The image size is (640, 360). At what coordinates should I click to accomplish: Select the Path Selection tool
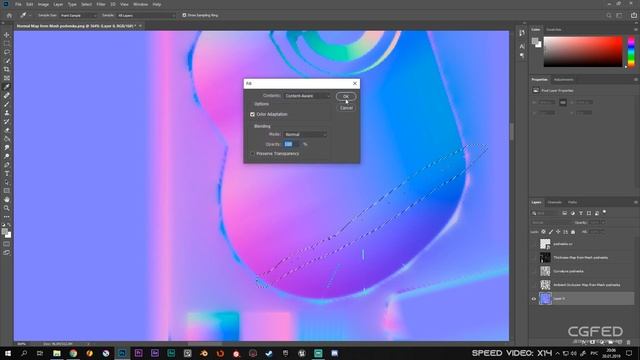[x=7, y=182]
